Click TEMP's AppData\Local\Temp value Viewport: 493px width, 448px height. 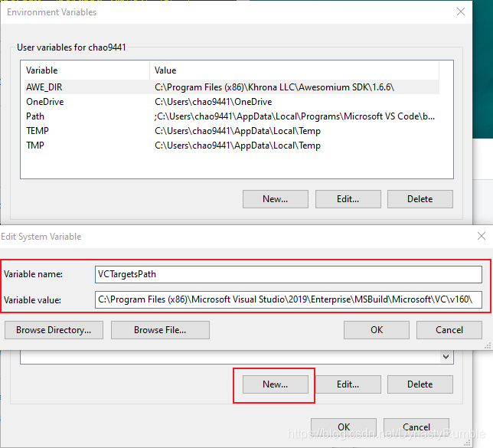(x=237, y=130)
